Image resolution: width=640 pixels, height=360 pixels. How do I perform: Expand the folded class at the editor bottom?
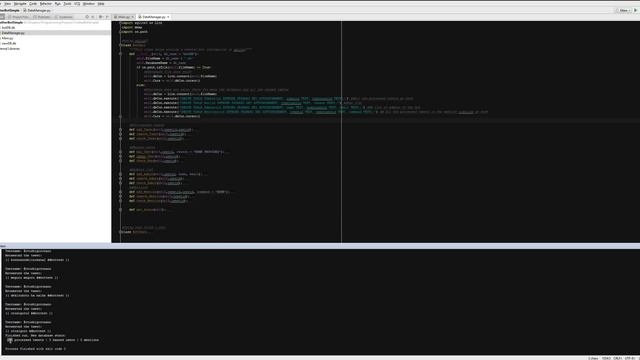click(x=120, y=232)
